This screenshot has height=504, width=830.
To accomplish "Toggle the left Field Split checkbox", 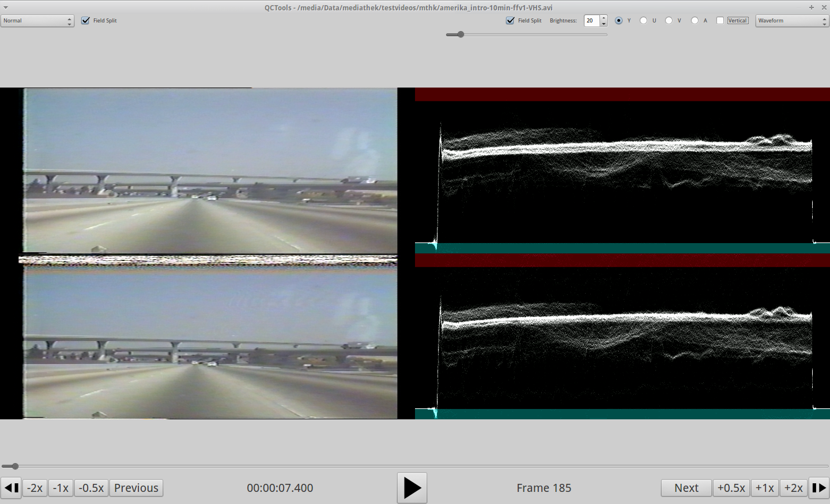I will pos(86,21).
